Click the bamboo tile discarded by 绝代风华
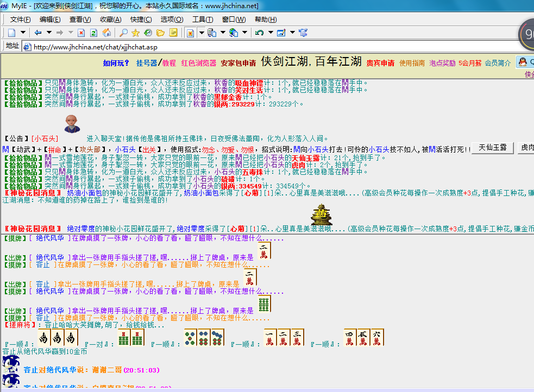Image resolution: width=534 pixels, height=392 pixels. pyautogui.click(x=264, y=304)
